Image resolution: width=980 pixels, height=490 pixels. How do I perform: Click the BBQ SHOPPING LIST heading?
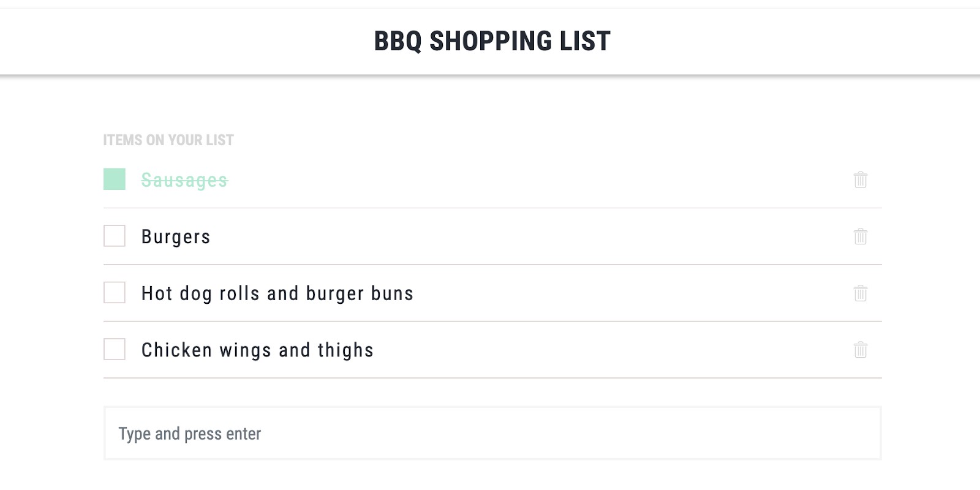pos(492,42)
